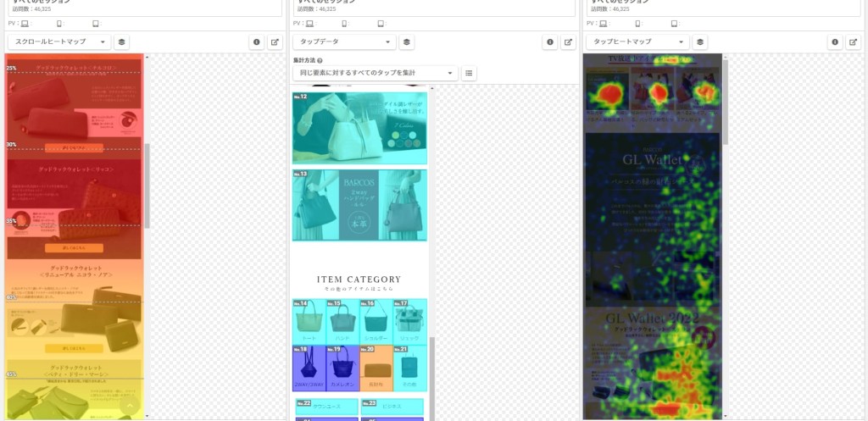The width and height of the screenshot is (868, 421).
Task: Open right heatmap panel in external window
Action: point(854,42)
